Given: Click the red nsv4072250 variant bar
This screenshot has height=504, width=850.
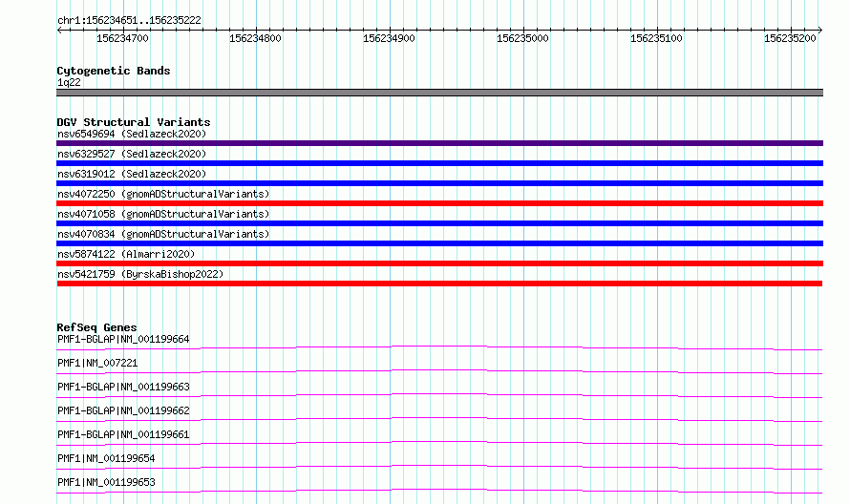Looking at the screenshot, I should click(439, 203).
